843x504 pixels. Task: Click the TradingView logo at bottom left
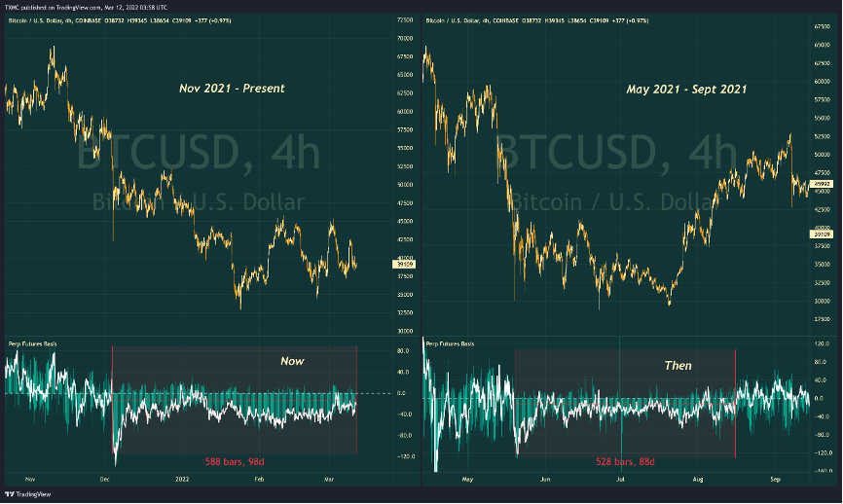[27, 494]
